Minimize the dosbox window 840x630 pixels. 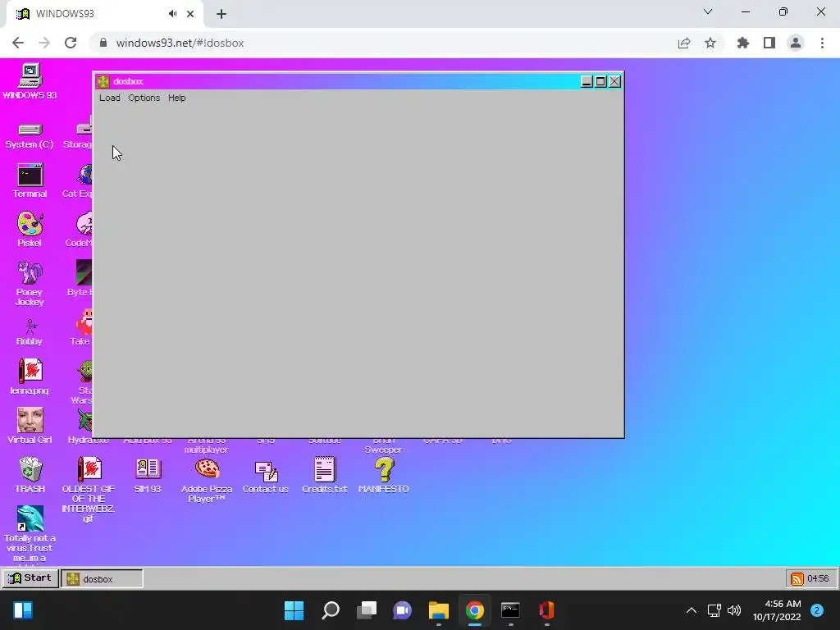click(587, 81)
